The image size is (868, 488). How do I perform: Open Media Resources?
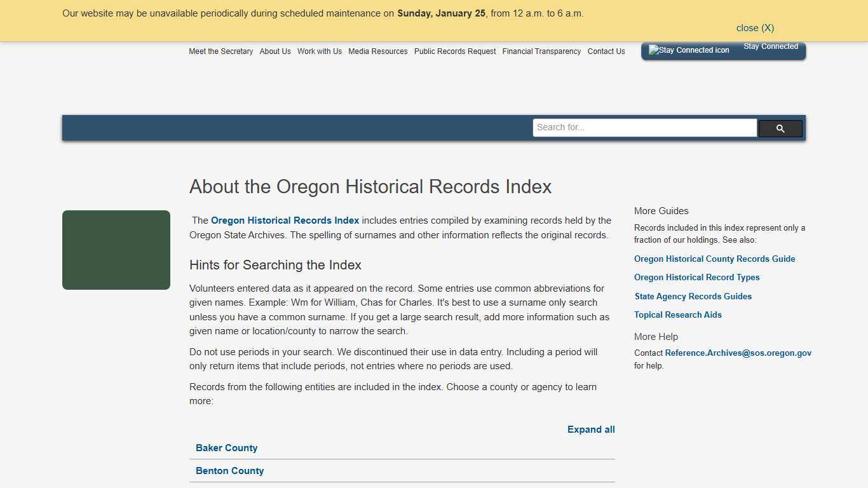[x=377, y=51]
